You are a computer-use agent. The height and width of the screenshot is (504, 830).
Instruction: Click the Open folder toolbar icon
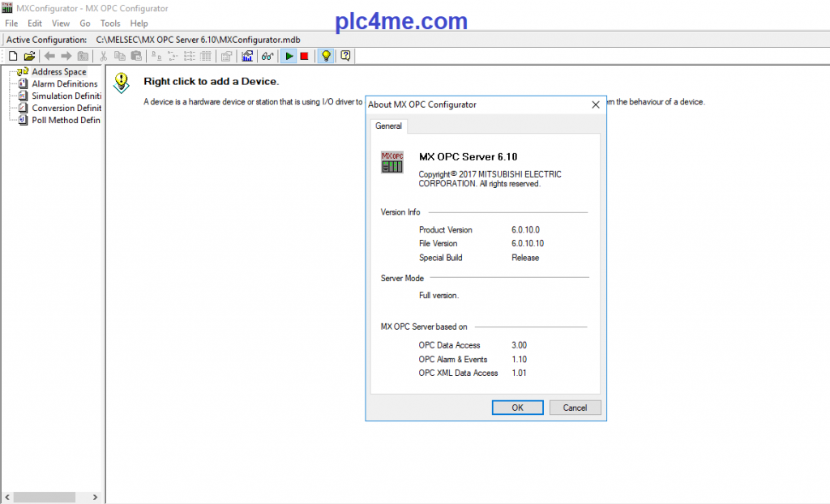click(29, 56)
